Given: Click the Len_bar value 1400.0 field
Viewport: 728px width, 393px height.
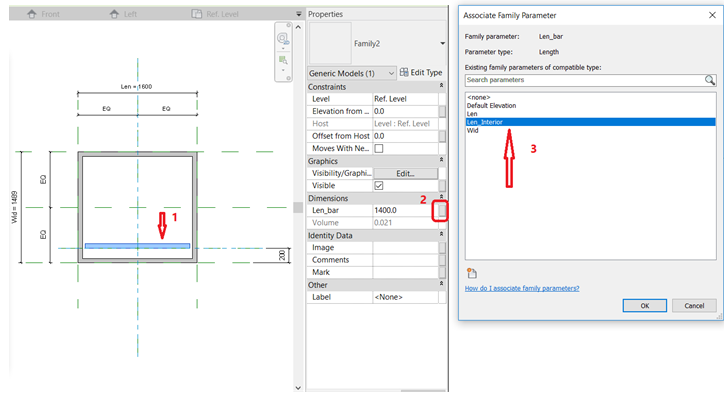Looking at the screenshot, I should click(405, 210).
